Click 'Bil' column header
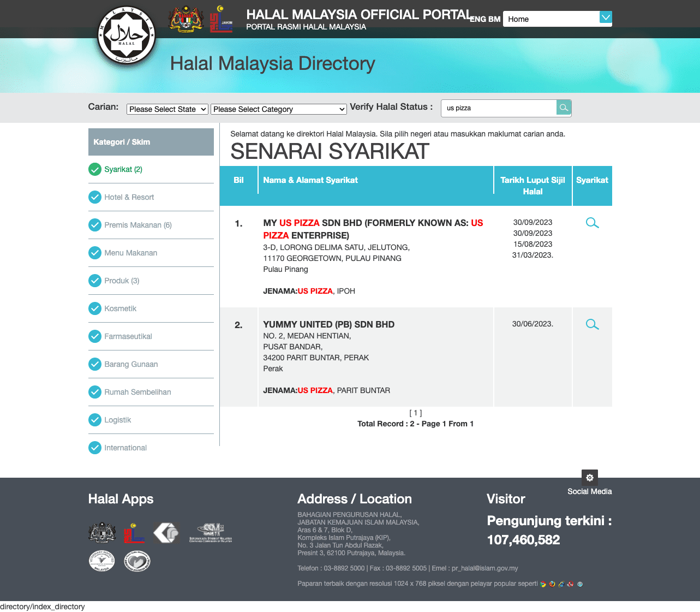700x612 pixels. (238, 180)
